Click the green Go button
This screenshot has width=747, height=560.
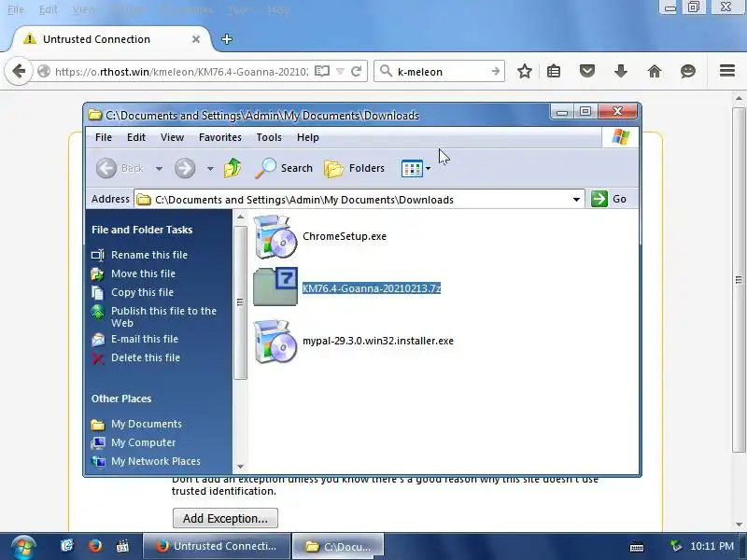pyautogui.click(x=610, y=199)
